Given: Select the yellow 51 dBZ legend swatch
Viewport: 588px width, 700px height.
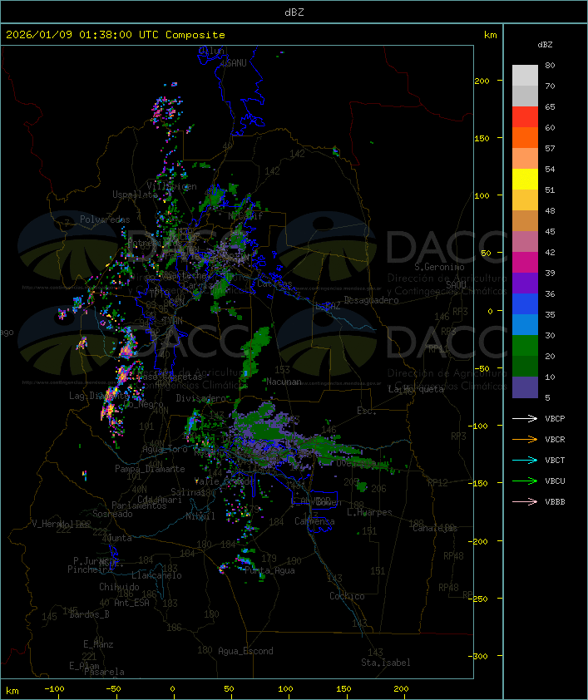Looking at the screenshot, I should tap(525, 179).
